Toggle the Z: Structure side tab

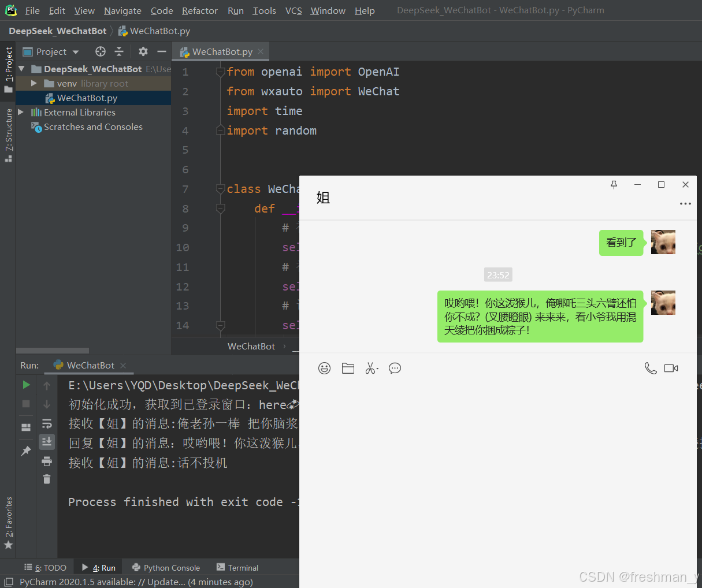click(x=8, y=135)
